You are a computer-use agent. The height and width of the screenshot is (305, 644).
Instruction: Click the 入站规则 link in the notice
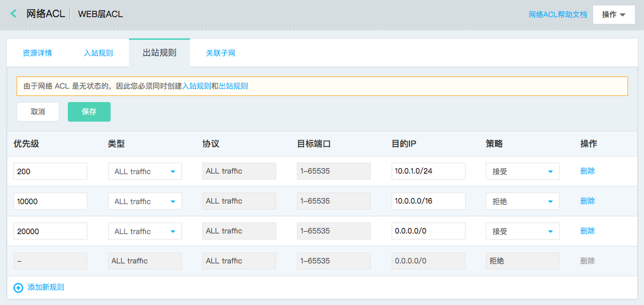pyautogui.click(x=196, y=86)
